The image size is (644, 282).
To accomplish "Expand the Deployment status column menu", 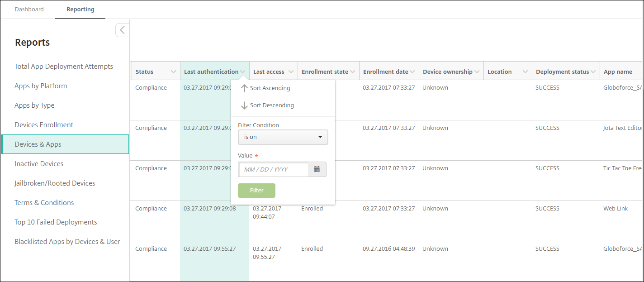I will (593, 72).
